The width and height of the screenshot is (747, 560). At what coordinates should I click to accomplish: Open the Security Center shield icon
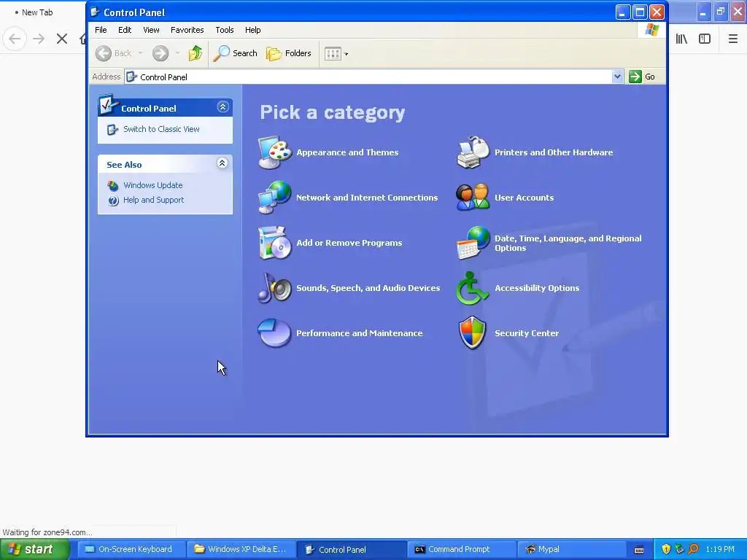click(x=472, y=332)
